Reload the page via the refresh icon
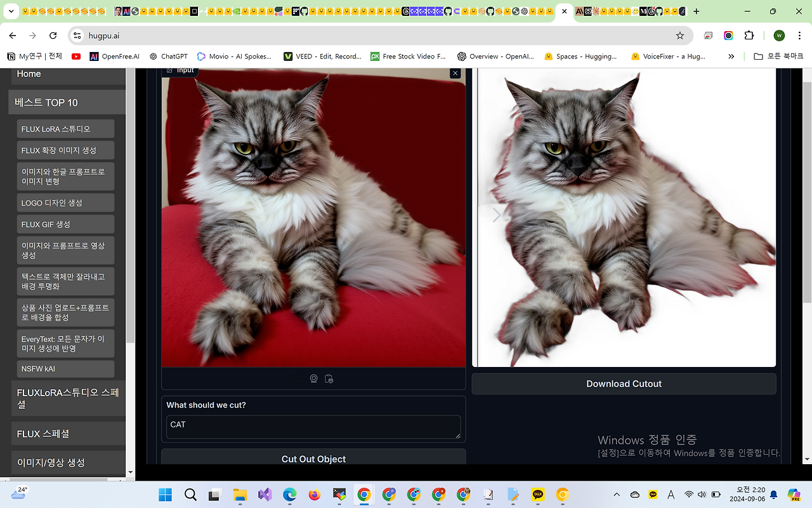 [53, 36]
